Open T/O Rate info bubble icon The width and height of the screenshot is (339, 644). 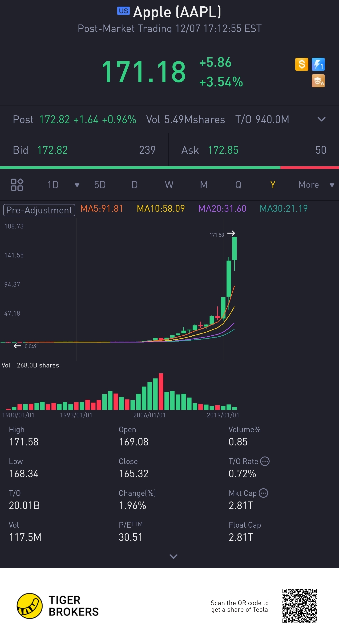[265, 461]
